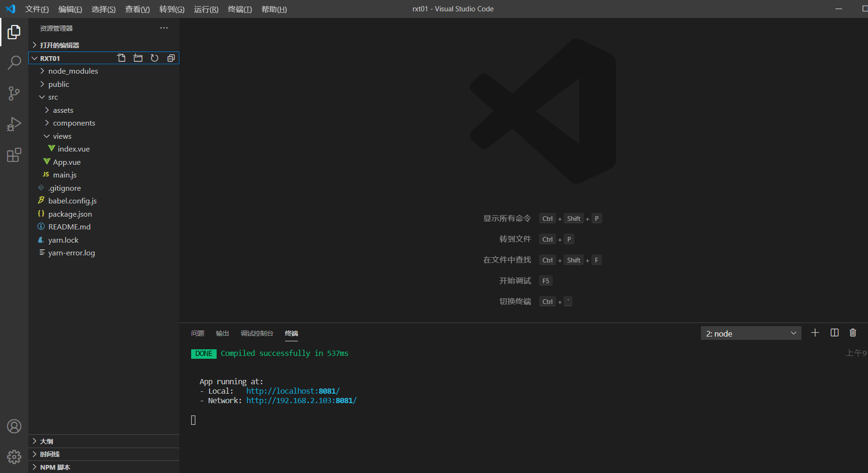Click the green DONE badge

(x=204, y=354)
